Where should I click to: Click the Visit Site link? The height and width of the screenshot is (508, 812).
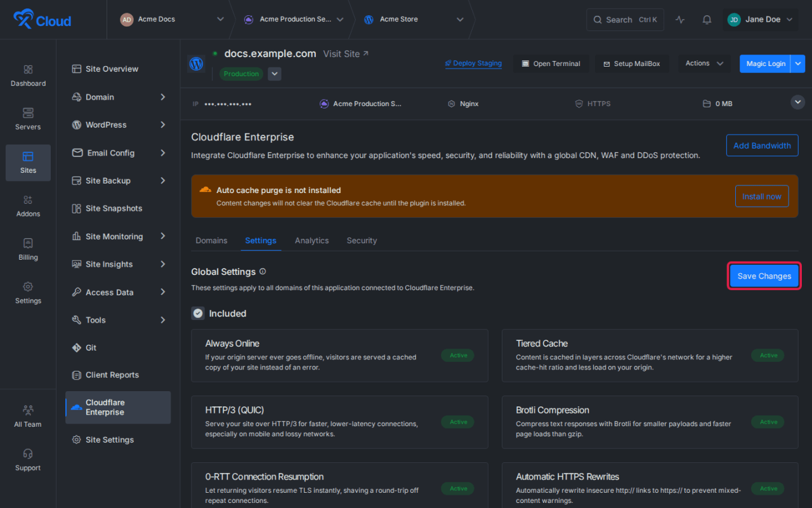coord(346,54)
